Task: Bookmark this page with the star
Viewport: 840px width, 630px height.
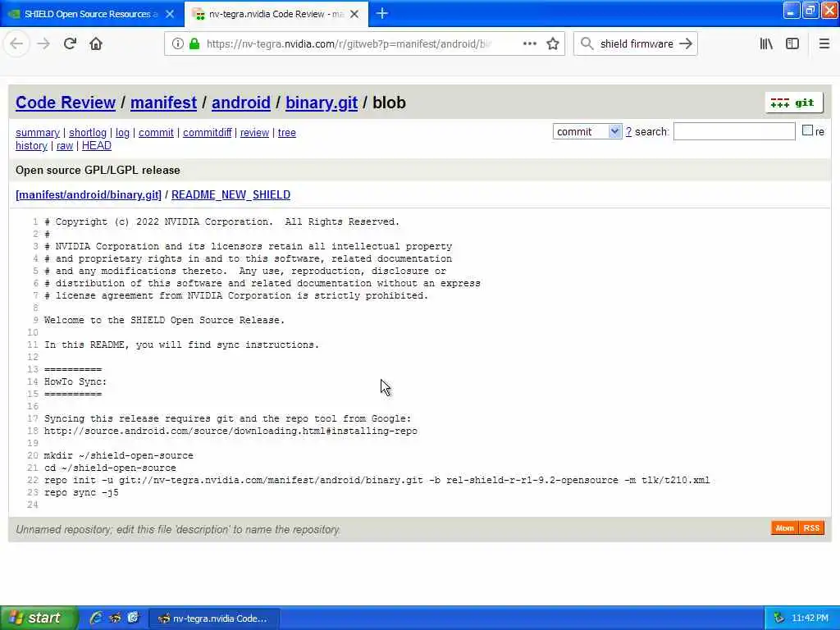Action: (553, 44)
